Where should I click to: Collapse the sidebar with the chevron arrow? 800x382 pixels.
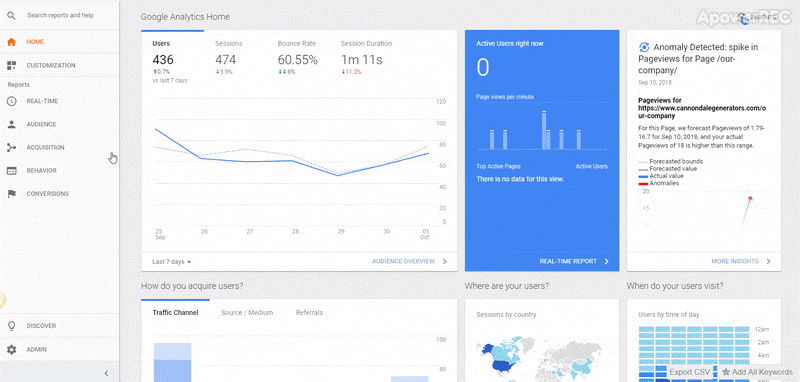(x=107, y=373)
